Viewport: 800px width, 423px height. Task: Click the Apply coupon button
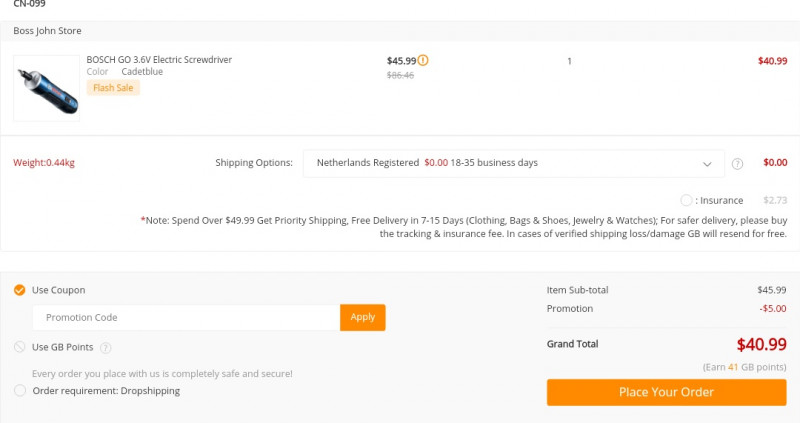[x=363, y=317]
